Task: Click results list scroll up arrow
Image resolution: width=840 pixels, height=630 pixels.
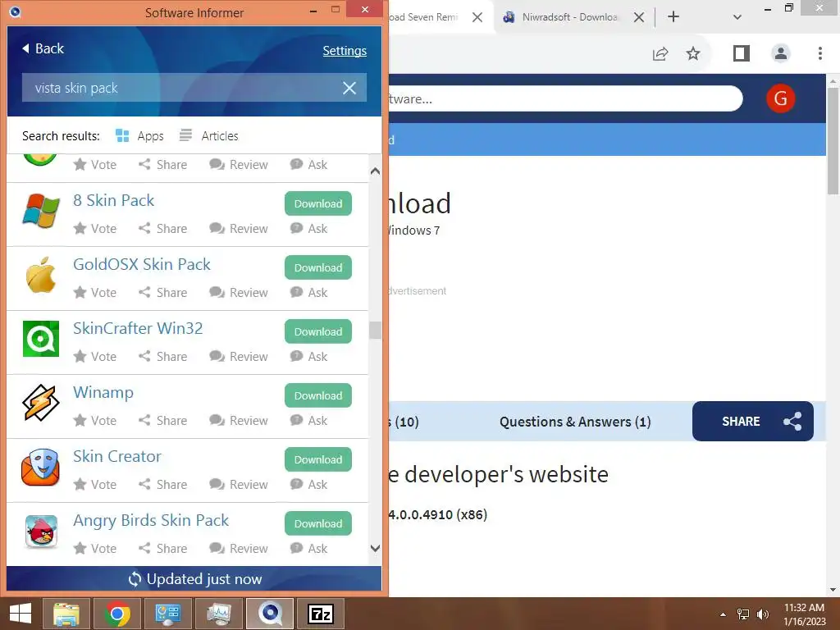Action: pos(375,171)
